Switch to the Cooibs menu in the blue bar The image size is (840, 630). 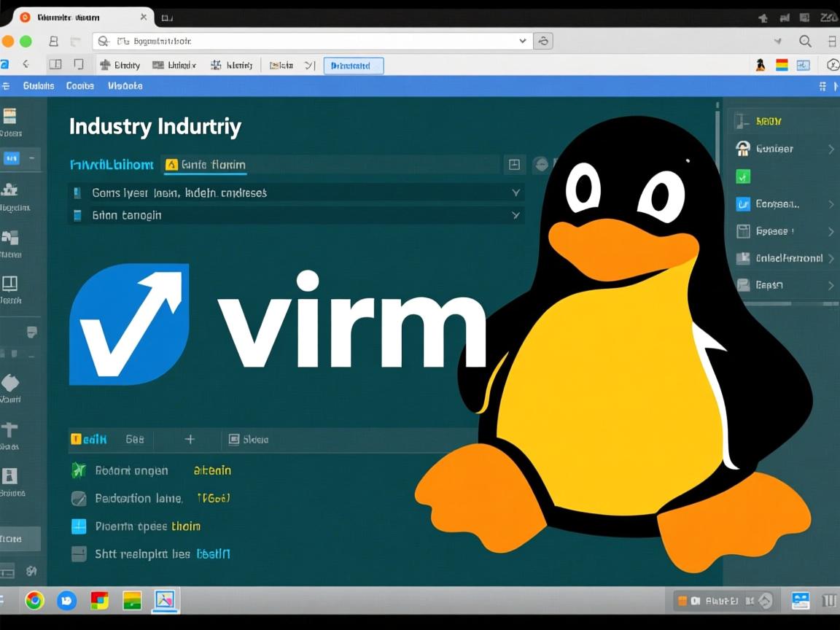tap(79, 85)
